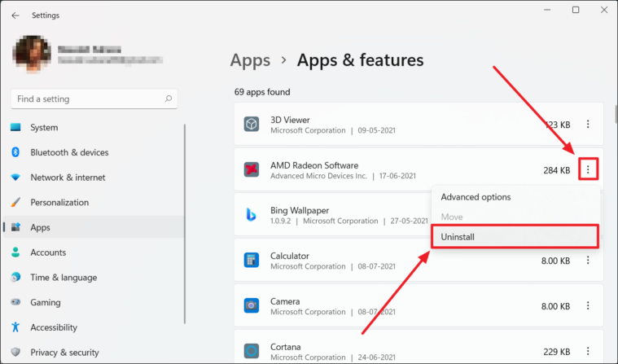618x364 pixels.
Task: Click the search magnifier icon
Action: (169, 99)
